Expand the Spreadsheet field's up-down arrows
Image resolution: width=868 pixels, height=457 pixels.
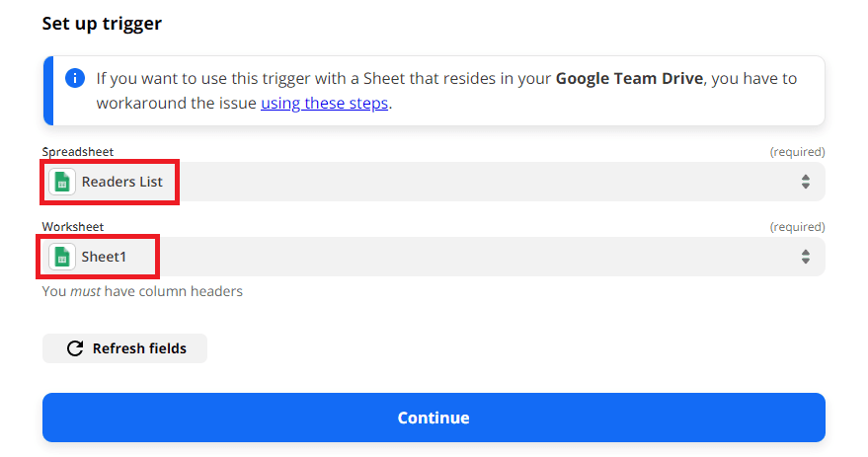pyautogui.click(x=805, y=182)
